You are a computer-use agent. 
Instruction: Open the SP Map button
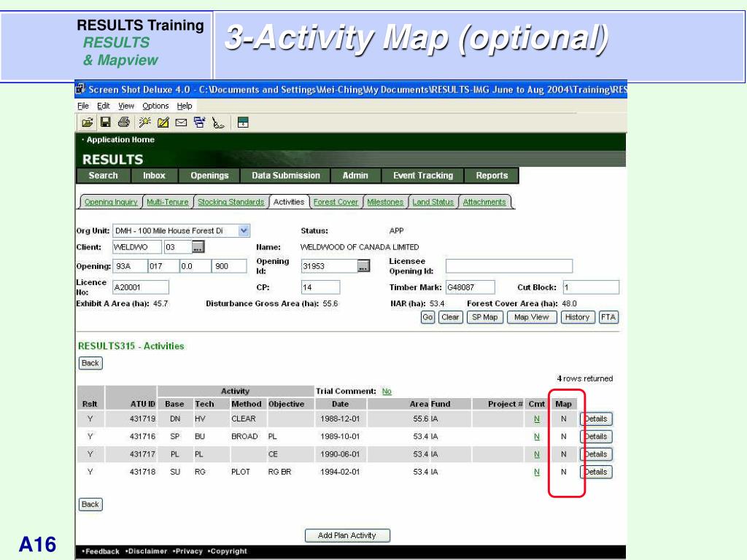tap(484, 317)
